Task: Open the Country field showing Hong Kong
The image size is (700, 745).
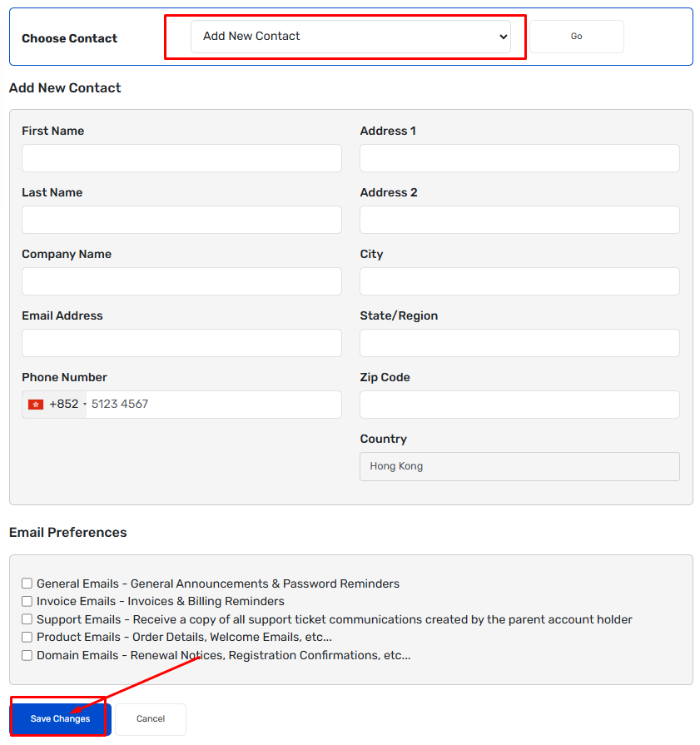Action: 519,466
